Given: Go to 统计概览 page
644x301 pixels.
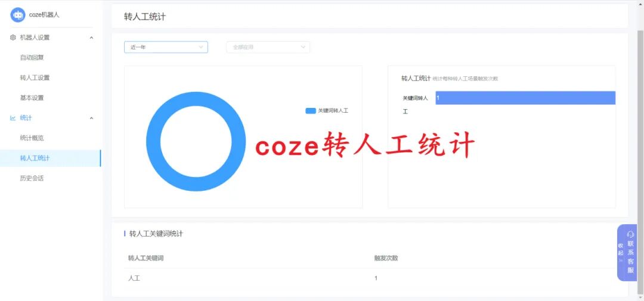Looking at the screenshot, I should 32,138.
